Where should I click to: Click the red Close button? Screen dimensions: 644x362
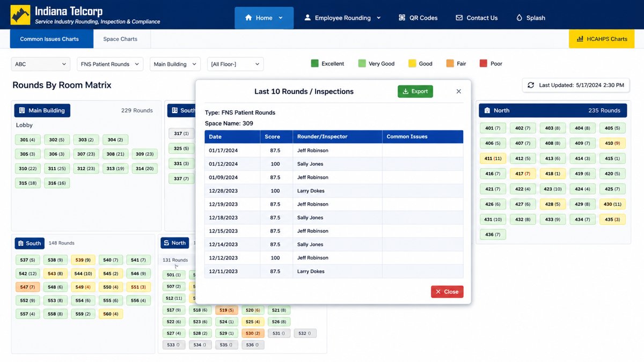tap(447, 292)
